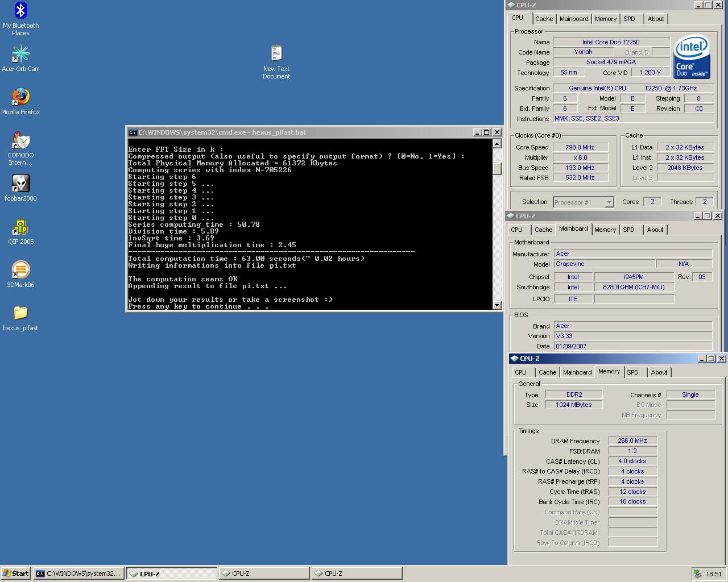Open New Text Document file icon
This screenshot has width=728, height=582.
click(276, 62)
